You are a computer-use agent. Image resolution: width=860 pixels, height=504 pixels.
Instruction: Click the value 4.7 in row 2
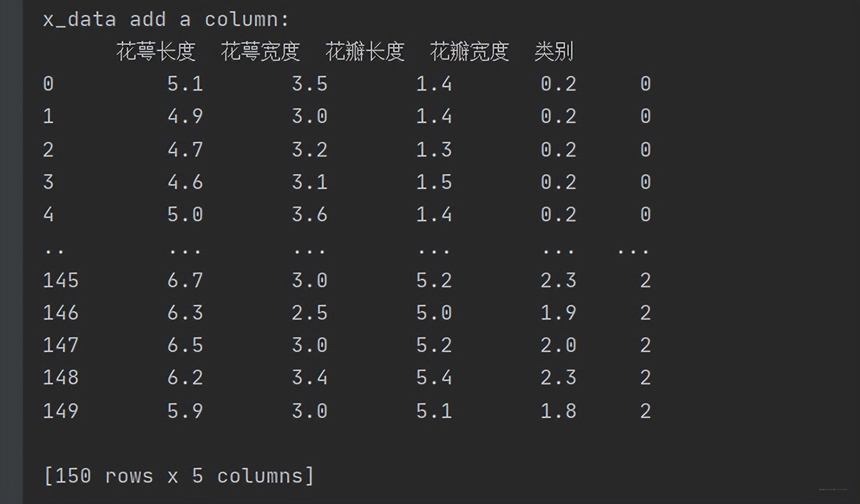click(x=185, y=149)
